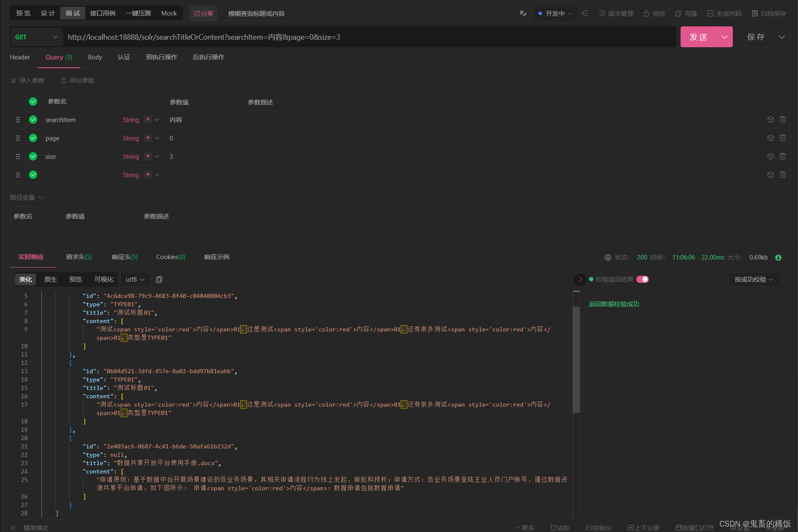The height and width of the screenshot is (532, 798).
Task: Click the download response green icon
Action: [x=778, y=257]
